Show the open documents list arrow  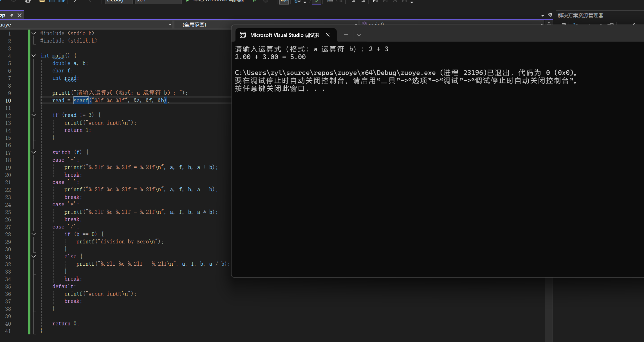point(542,15)
